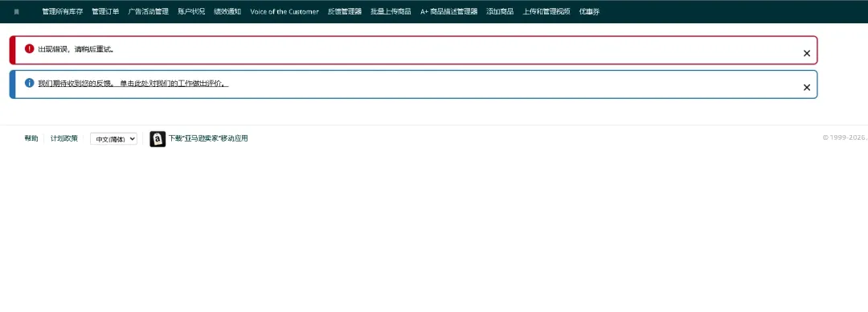Viewport: 868px width, 312px height.
Task: Open 管理订单 menu item
Action: tap(105, 11)
